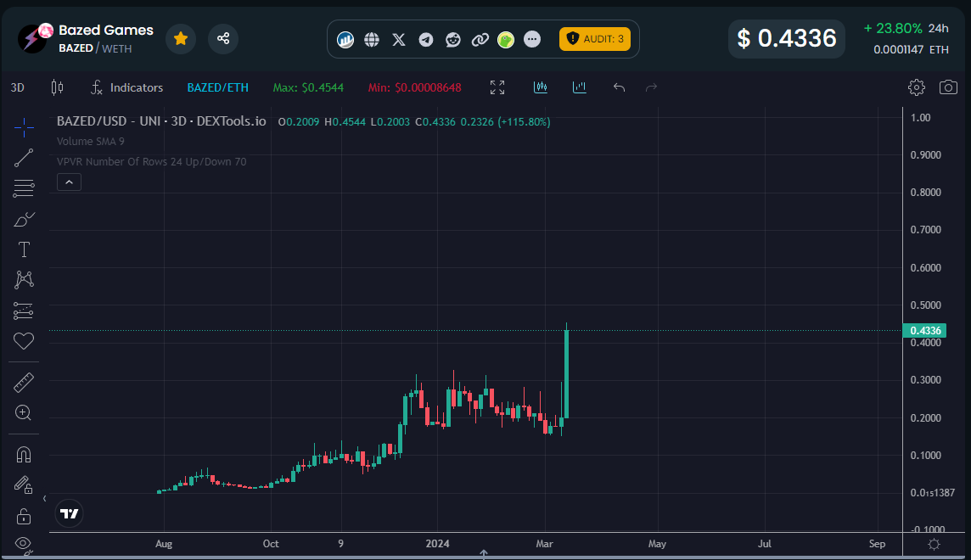This screenshot has width=971, height=560.
Task: Click the Volume SMA 9 legend
Action: [x=91, y=141]
